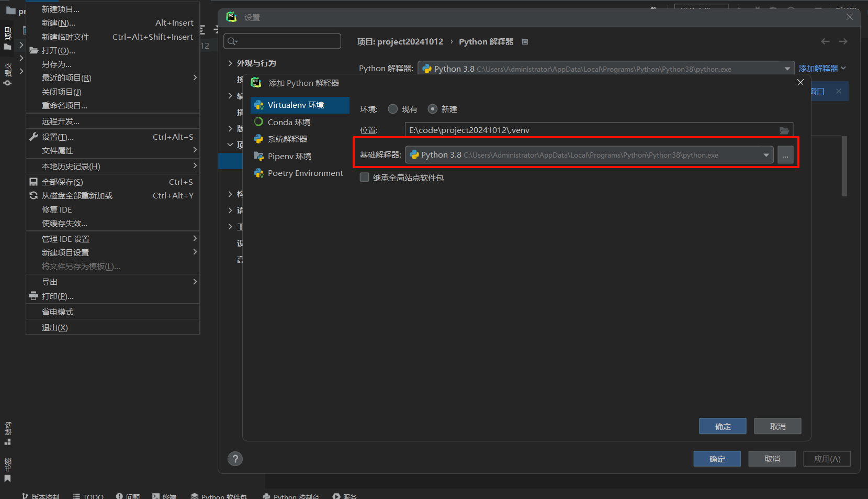The image size is (868, 499).
Task: Cancel the Add Python Interpreter dialog
Action: click(x=777, y=426)
